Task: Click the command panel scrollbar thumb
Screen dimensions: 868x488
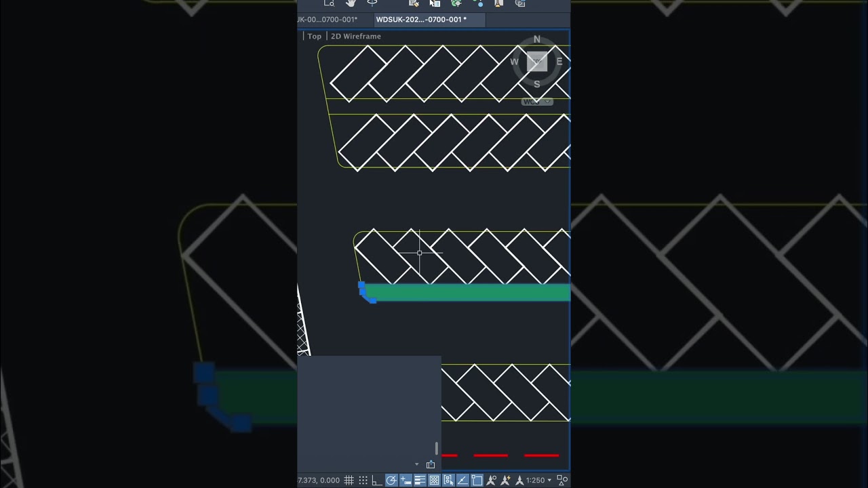Action: click(x=437, y=448)
